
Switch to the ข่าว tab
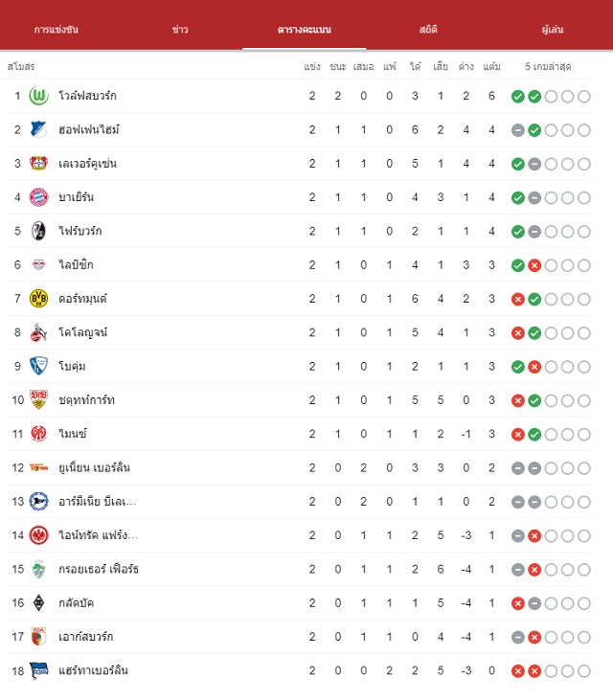[180, 30]
